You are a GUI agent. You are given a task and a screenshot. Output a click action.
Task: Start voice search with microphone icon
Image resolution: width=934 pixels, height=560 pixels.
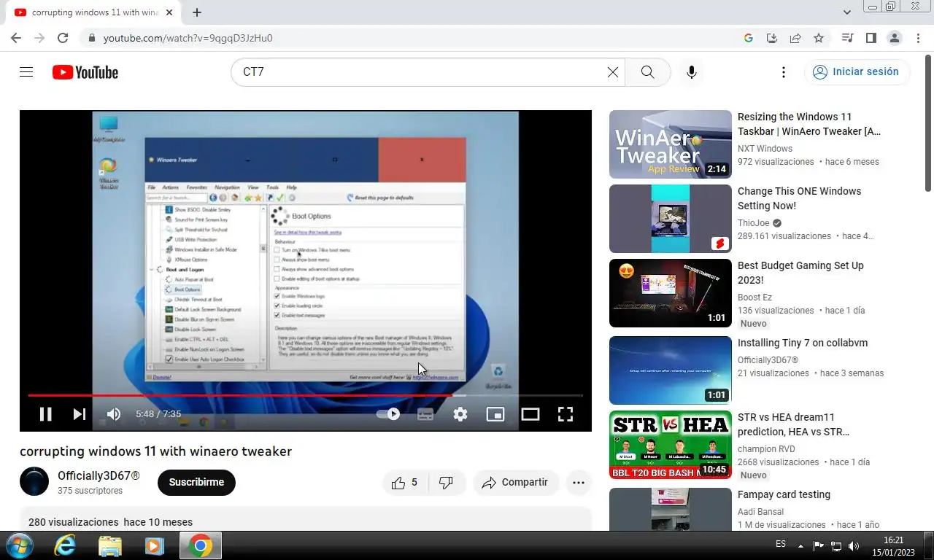pyautogui.click(x=692, y=72)
